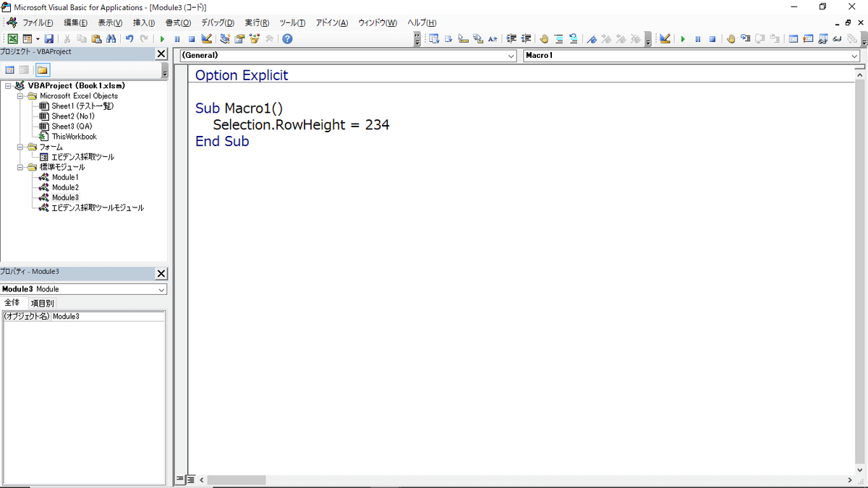Open the 実行(R) menu

pyautogui.click(x=257, y=23)
